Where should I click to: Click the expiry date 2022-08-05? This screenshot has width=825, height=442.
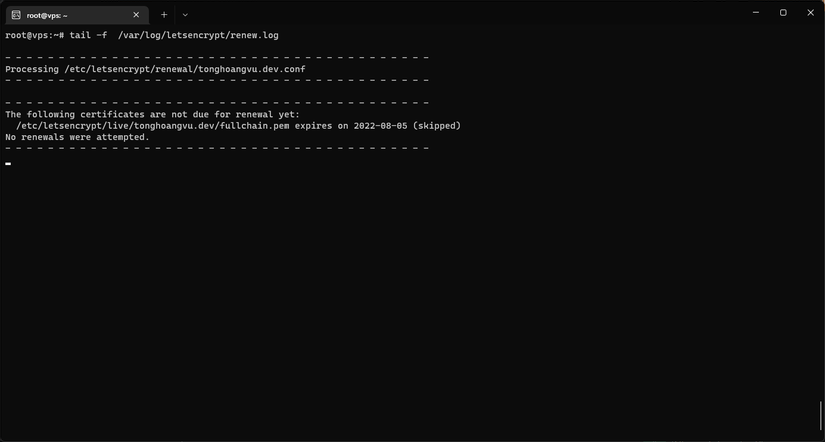point(380,126)
